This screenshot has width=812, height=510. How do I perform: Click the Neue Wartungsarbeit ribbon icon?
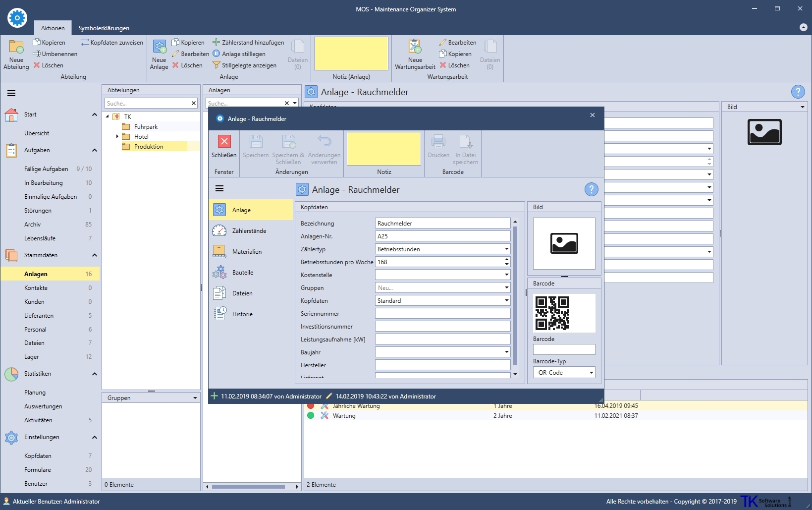(415, 47)
